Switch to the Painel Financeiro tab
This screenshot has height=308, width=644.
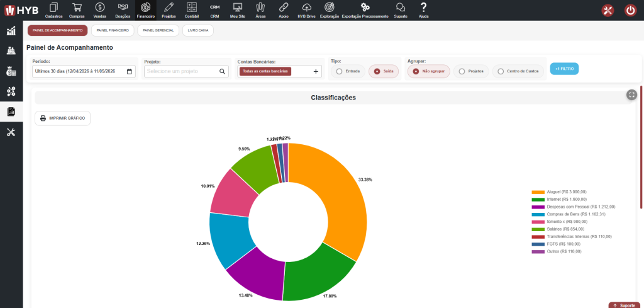[x=113, y=30]
